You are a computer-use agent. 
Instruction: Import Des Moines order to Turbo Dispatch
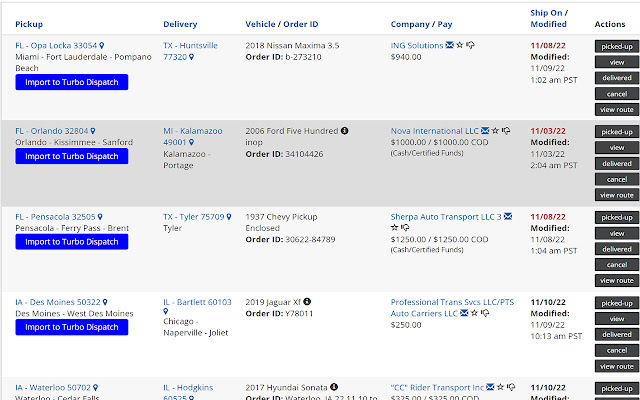click(x=72, y=327)
